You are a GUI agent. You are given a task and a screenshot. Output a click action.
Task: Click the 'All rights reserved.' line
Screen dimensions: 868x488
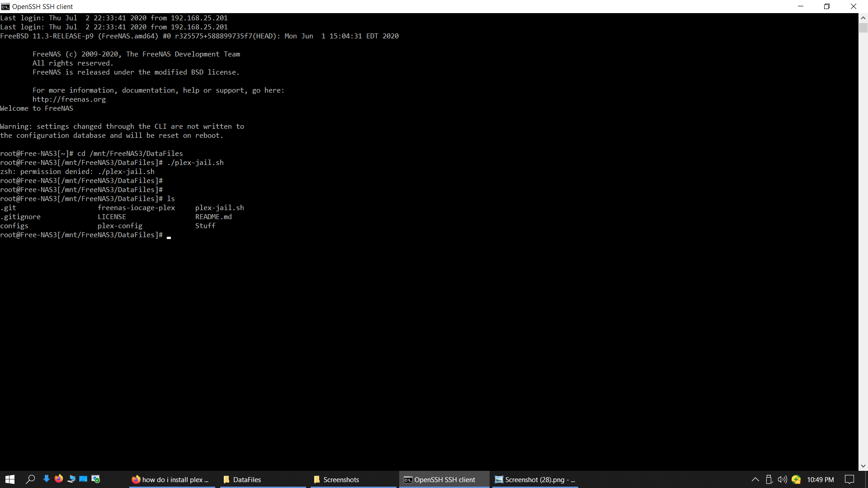[73, 63]
